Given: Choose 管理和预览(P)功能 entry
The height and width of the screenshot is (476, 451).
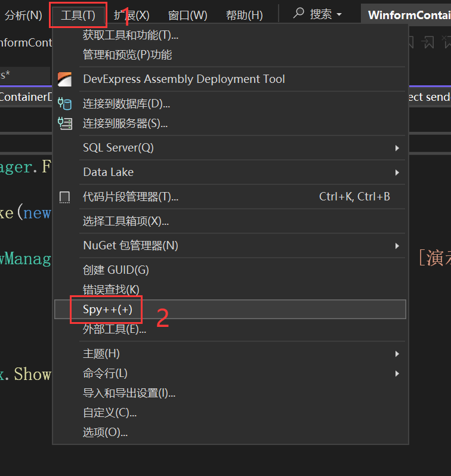Looking at the screenshot, I should [x=230, y=55].
